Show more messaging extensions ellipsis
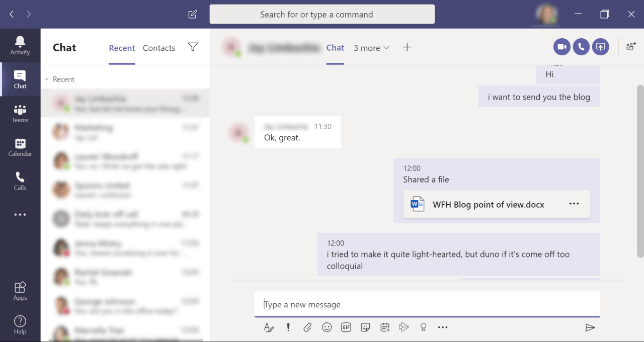644x342 pixels. pyautogui.click(x=443, y=327)
